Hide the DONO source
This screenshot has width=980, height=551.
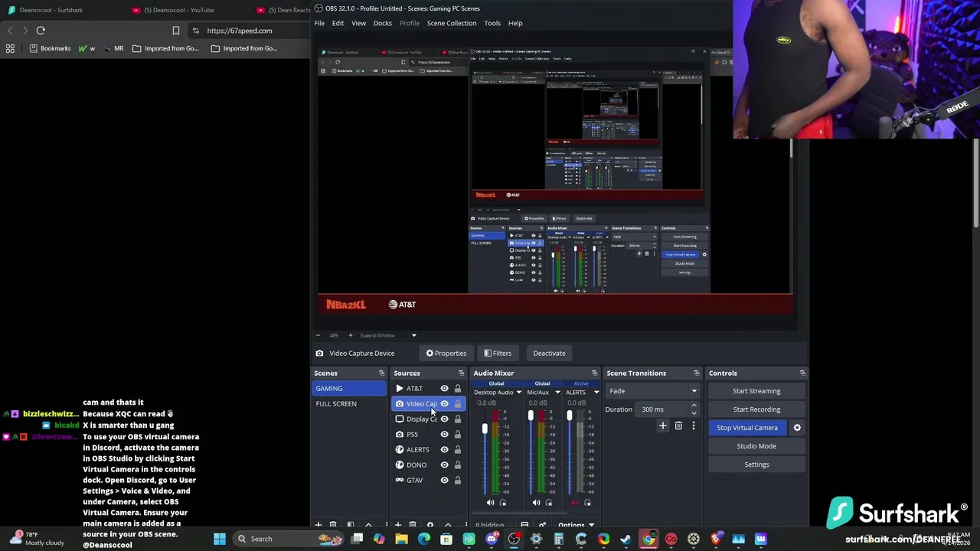tap(444, 465)
